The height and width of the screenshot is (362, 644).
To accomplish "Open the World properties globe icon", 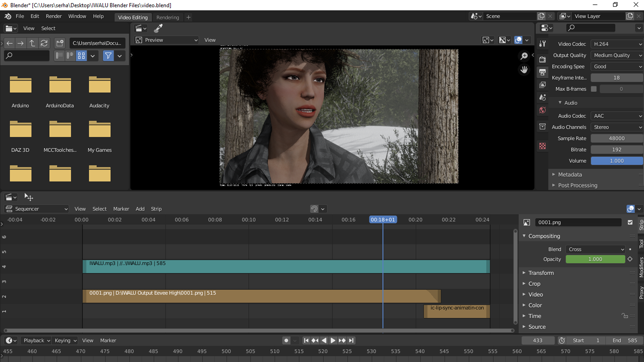I will pos(542,110).
